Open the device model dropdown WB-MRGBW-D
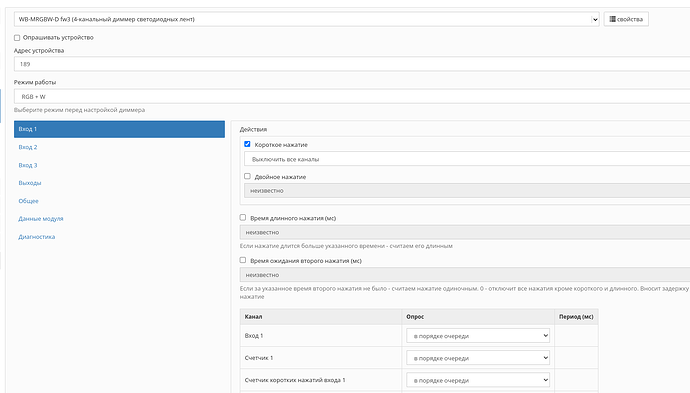This screenshot has height=393, width=690. tap(306, 19)
